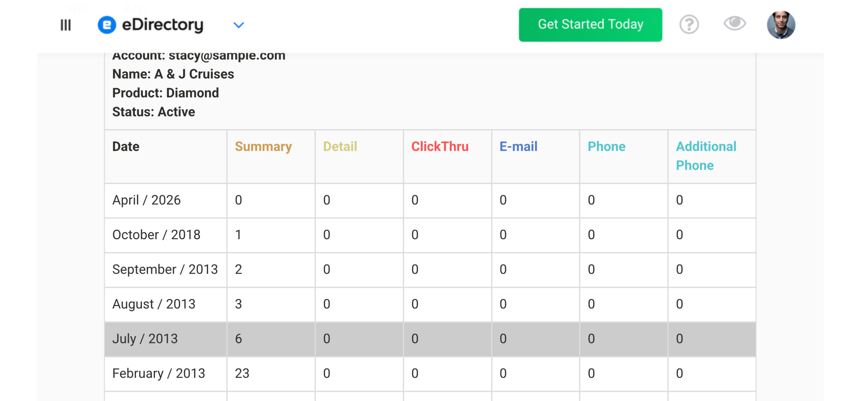The height and width of the screenshot is (401, 868).
Task: Open the user profile avatar
Action: 781,25
